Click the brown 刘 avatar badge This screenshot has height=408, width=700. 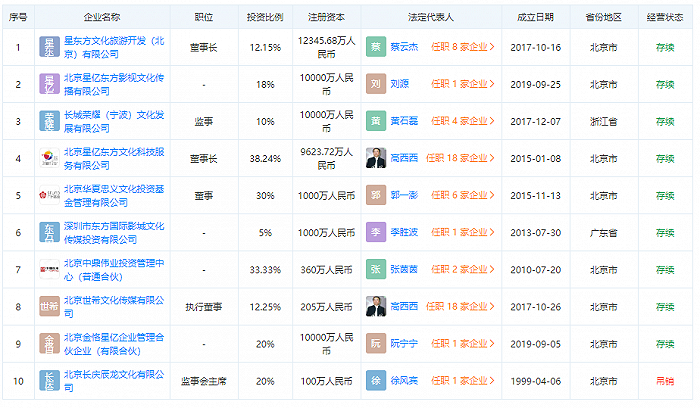[x=376, y=84]
